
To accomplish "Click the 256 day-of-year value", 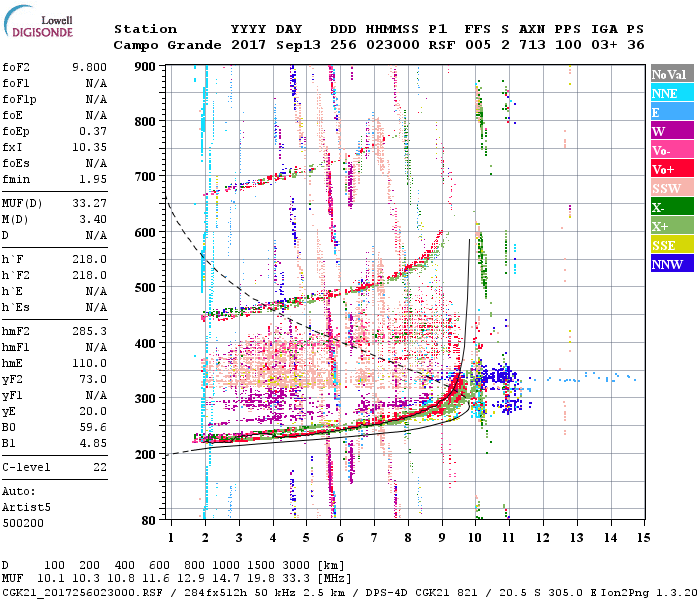I will tap(343, 45).
